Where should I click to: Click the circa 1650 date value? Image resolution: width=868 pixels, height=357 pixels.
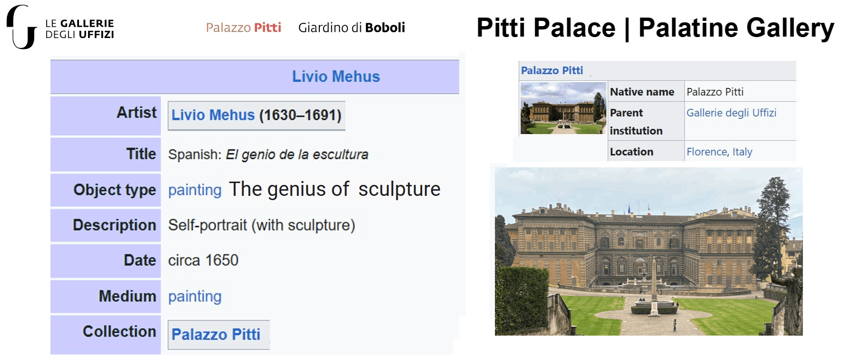pyautogui.click(x=203, y=261)
